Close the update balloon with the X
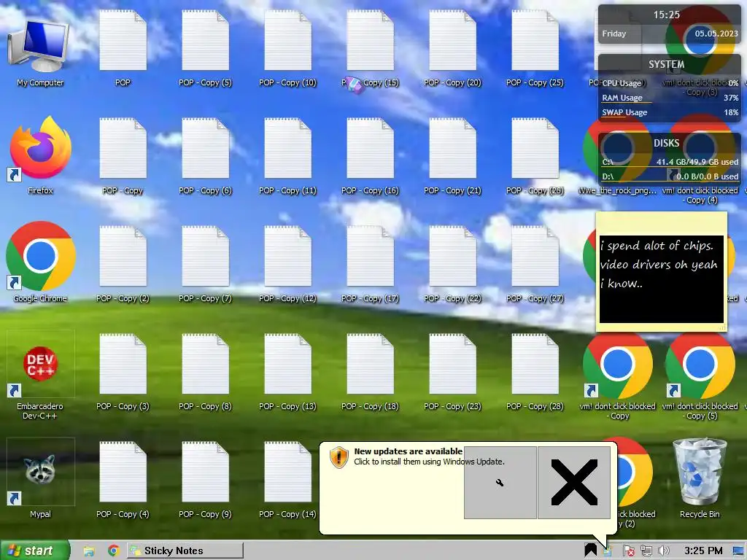This screenshot has height=560, width=747. click(574, 483)
